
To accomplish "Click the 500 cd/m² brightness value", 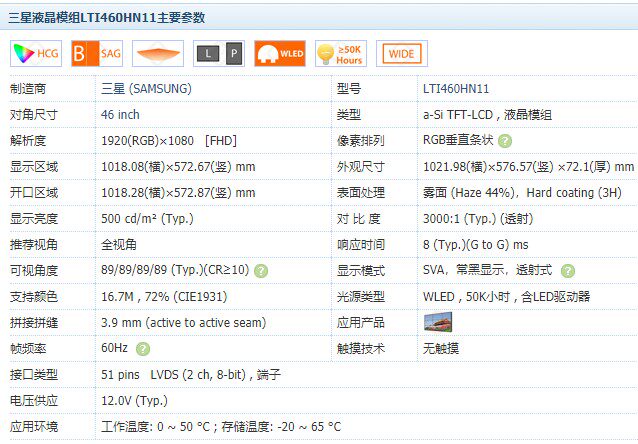I will (x=147, y=219).
